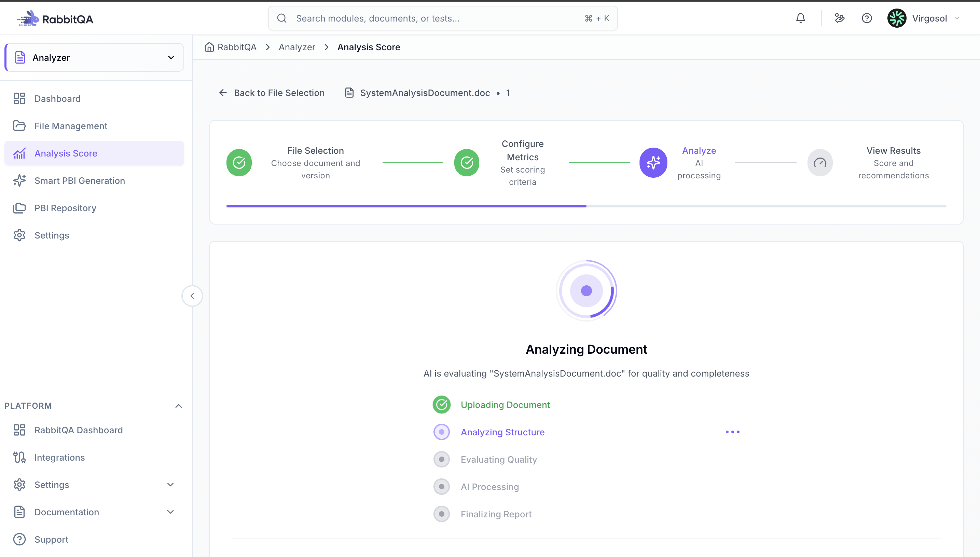The width and height of the screenshot is (980, 557).
Task: Click the SystemAnalysisDocument.doc file label
Action: click(425, 93)
